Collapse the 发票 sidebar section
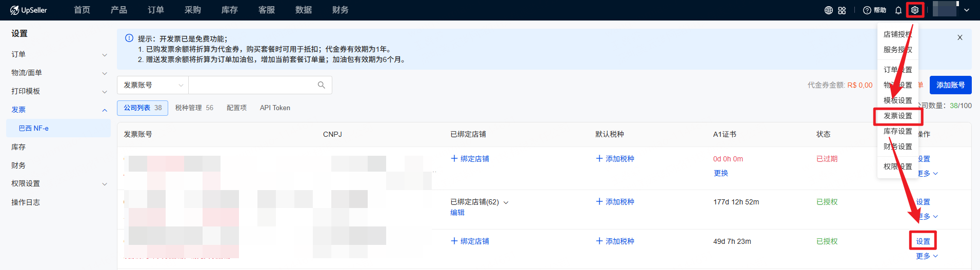980x270 pixels. 104,110
